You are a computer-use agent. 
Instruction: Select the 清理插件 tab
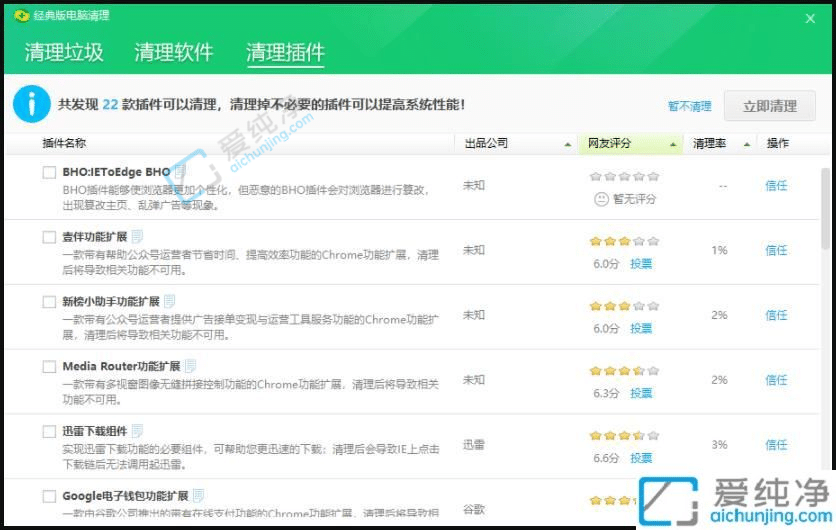(285, 52)
